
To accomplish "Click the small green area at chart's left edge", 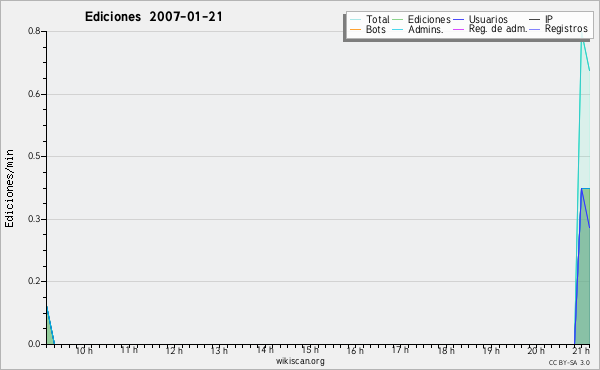I will tap(50, 329).
